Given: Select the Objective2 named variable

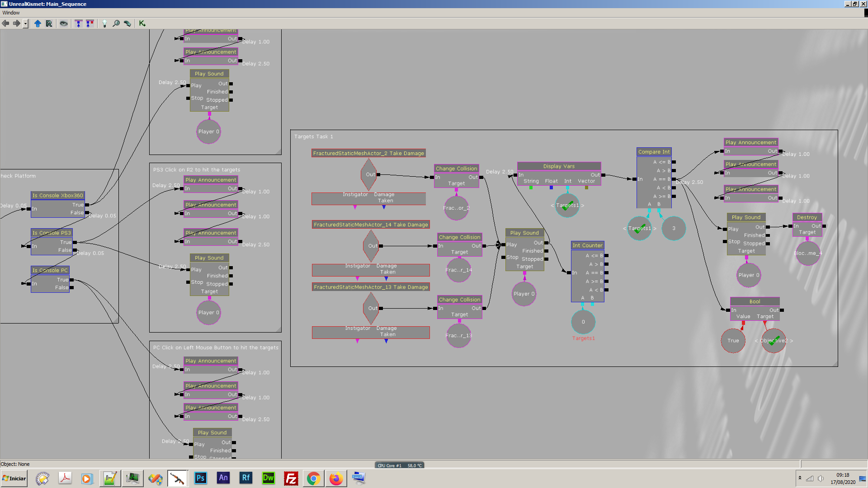Looking at the screenshot, I should click(x=774, y=341).
